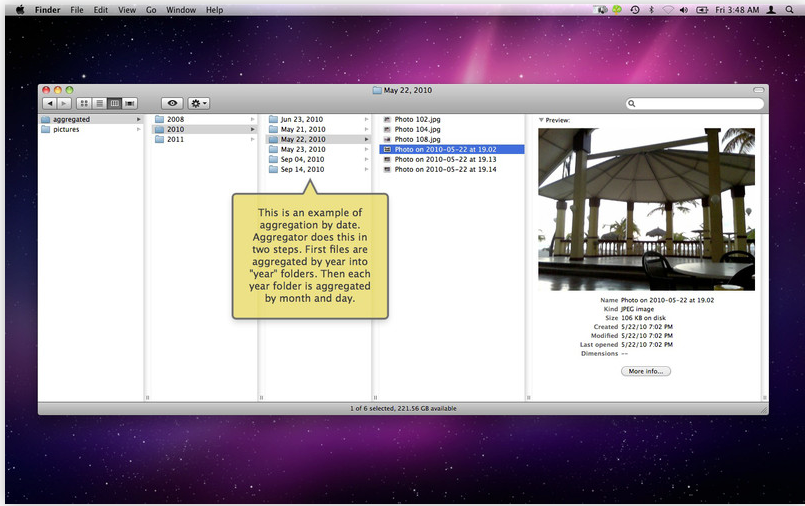Open the Sep 04, 2010 folder
The height and width of the screenshot is (506, 805).
[302, 159]
